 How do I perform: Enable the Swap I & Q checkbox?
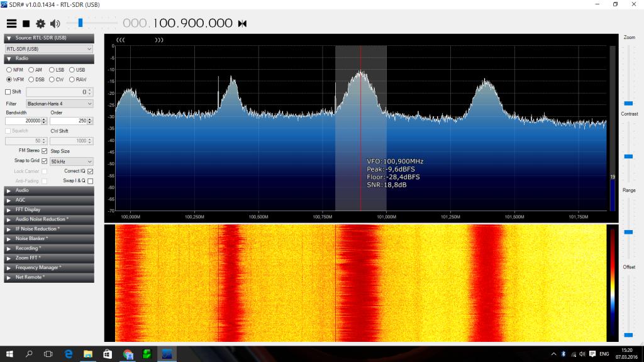[91, 181]
